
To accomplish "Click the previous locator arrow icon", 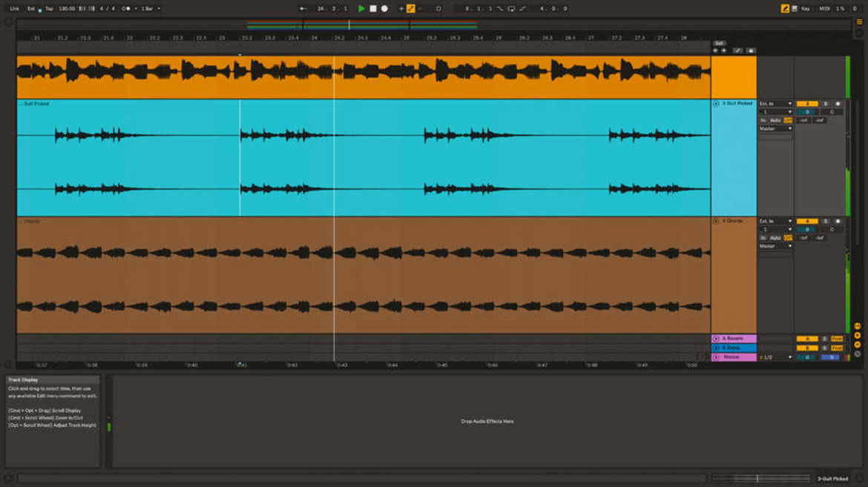I will coord(715,50).
